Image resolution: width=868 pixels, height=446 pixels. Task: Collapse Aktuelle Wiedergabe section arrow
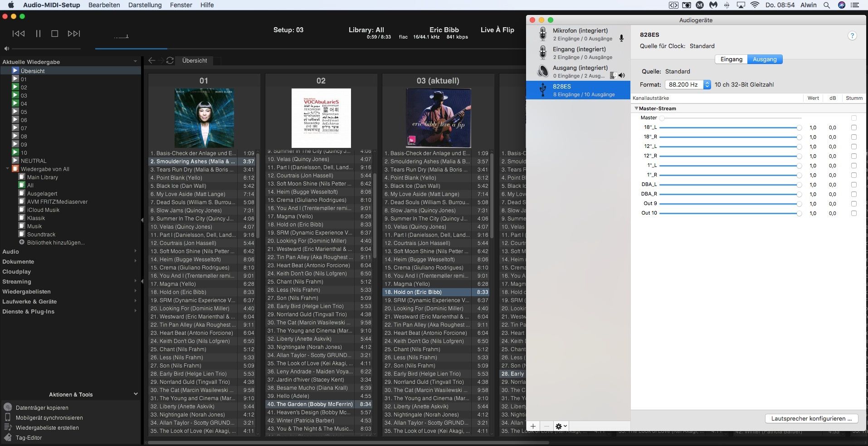click(135, 62)
